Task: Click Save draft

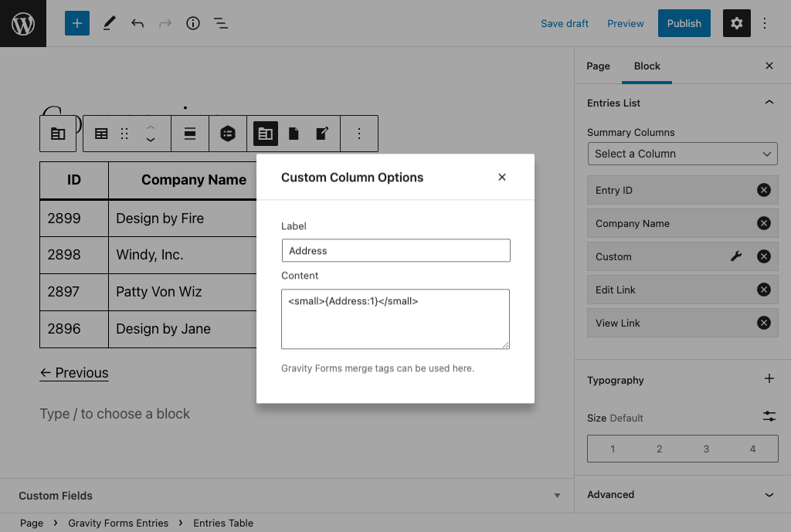Action: tap(565, 24)
